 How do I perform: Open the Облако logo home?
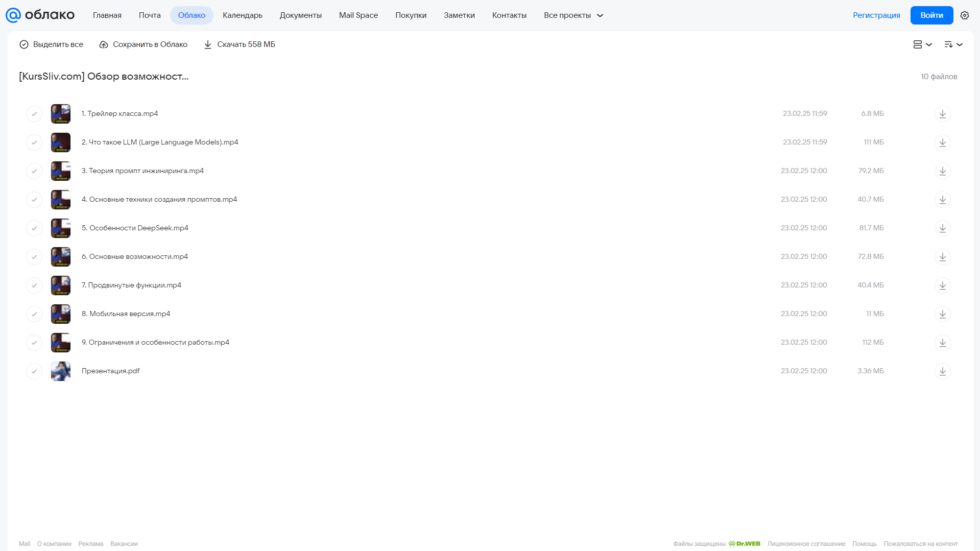pos(40,15)
